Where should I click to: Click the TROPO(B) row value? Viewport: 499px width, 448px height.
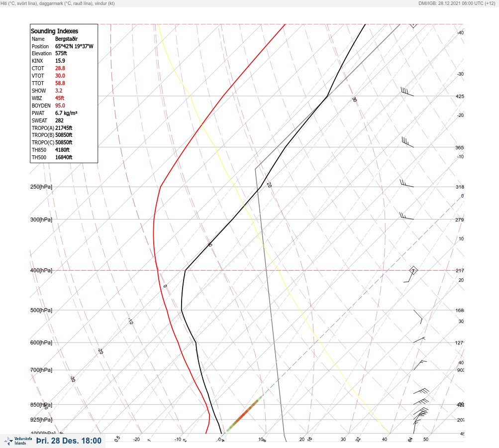[64, 135]
